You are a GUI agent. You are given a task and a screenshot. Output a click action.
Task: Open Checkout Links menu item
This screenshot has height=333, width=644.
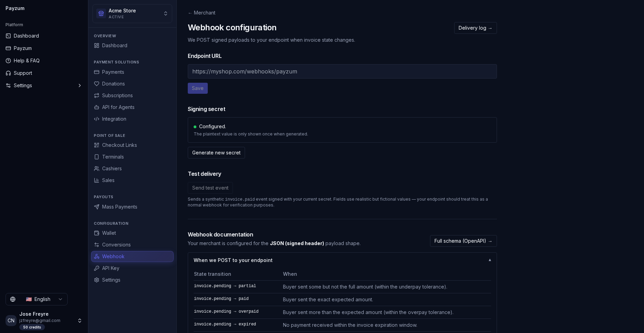point(132,145)
